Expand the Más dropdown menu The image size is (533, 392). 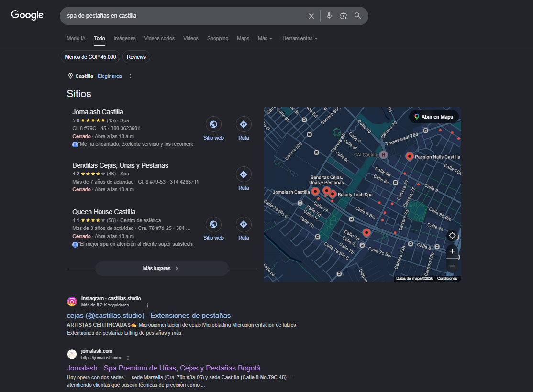coord(265,38)
